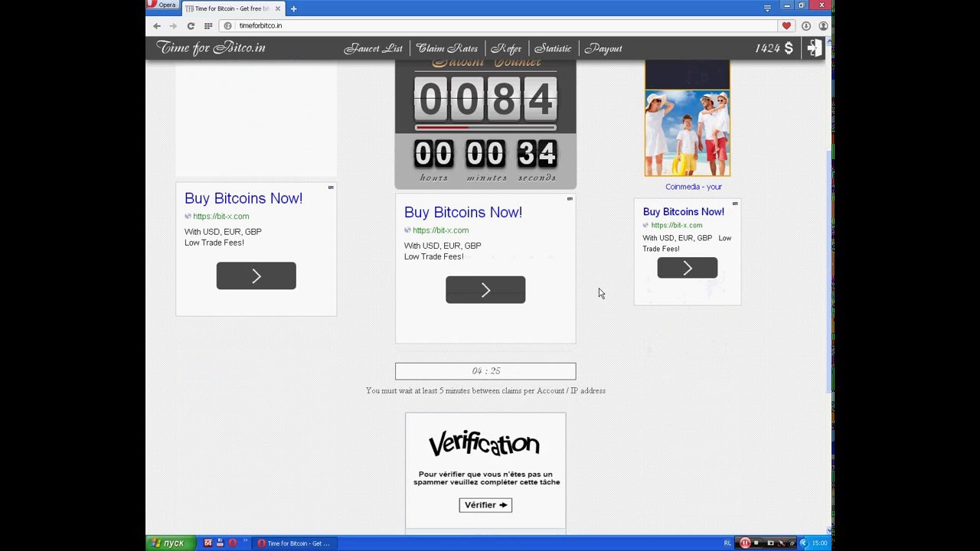Open the Opera menu button
This screenshot has height=551, width=980.
point(162,5)
